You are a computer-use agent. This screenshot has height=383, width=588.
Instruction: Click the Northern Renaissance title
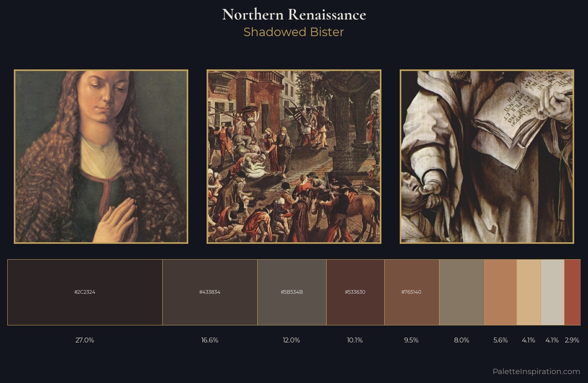[x=294, y=15]
